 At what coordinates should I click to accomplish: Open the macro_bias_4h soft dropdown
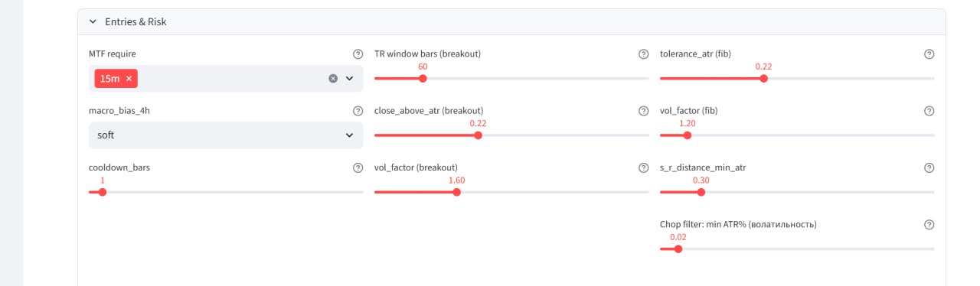click(226, 135)
